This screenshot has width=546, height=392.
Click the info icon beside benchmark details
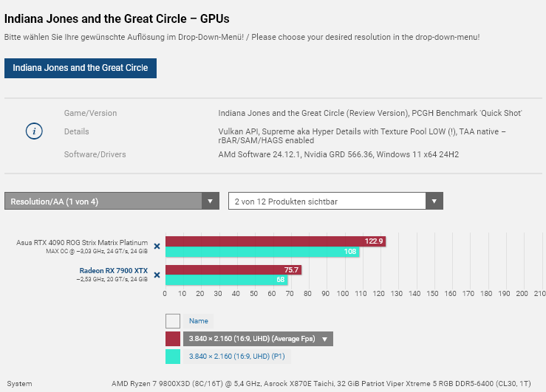pos(34,131)
